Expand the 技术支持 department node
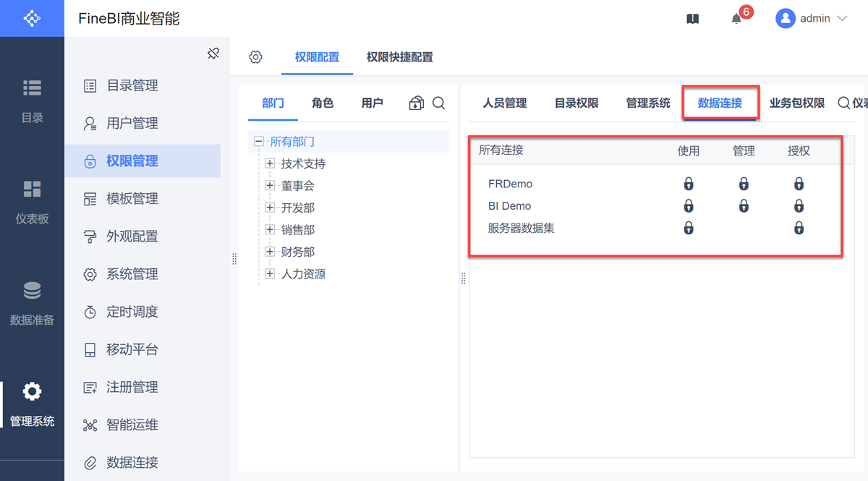 (270, 164)
